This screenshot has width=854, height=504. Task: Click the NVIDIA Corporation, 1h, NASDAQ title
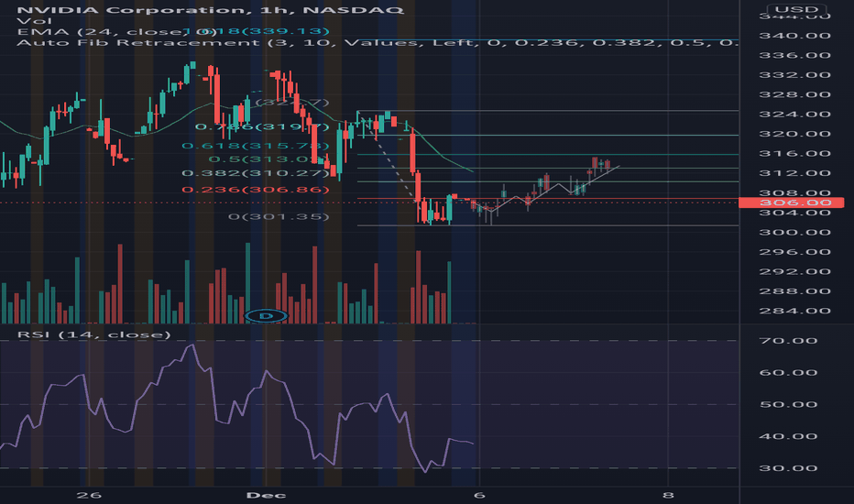coord(211,10)
